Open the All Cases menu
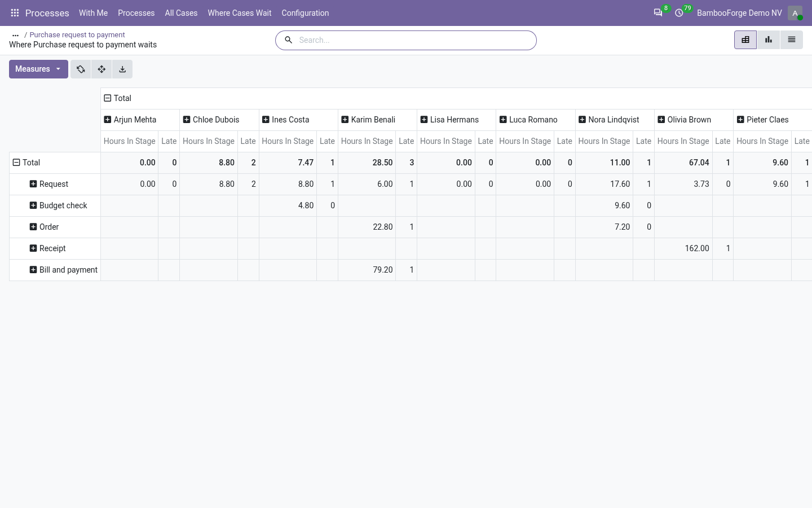 pos(181,13)
